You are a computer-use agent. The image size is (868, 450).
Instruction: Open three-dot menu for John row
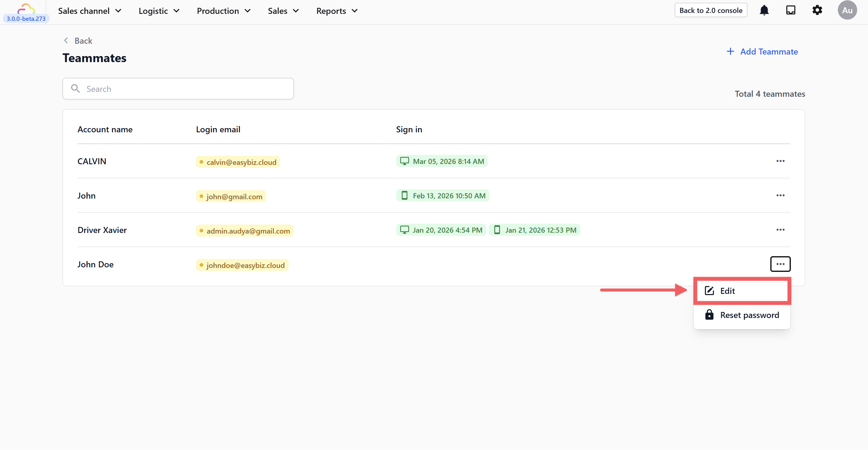coord(780,195)
